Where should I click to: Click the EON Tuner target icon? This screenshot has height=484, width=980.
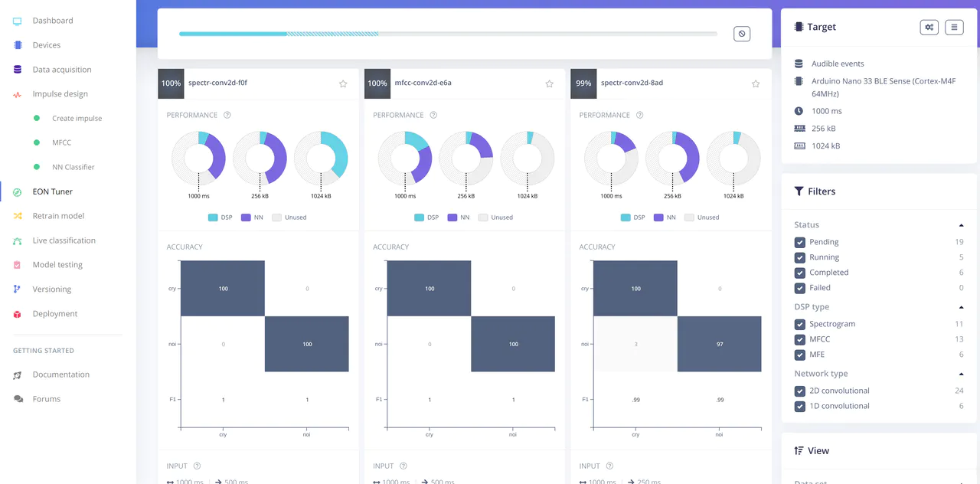(x=17, y=191)
